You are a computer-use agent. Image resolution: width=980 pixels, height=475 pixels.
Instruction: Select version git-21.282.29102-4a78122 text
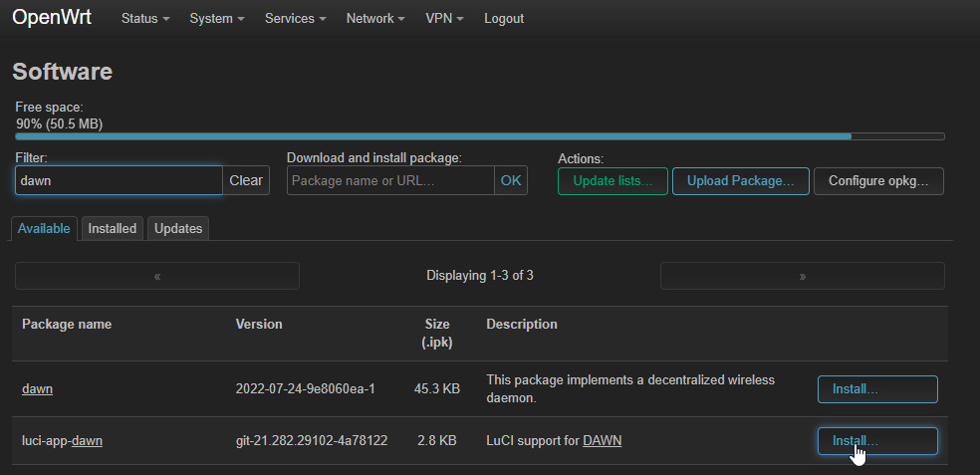[312, 441]
